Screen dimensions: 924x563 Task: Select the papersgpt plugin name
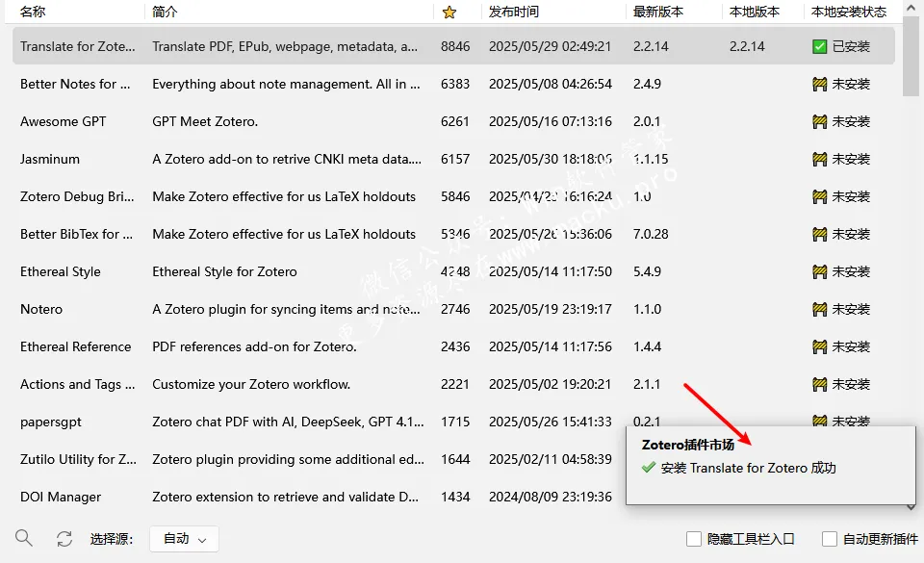point(51,422)
